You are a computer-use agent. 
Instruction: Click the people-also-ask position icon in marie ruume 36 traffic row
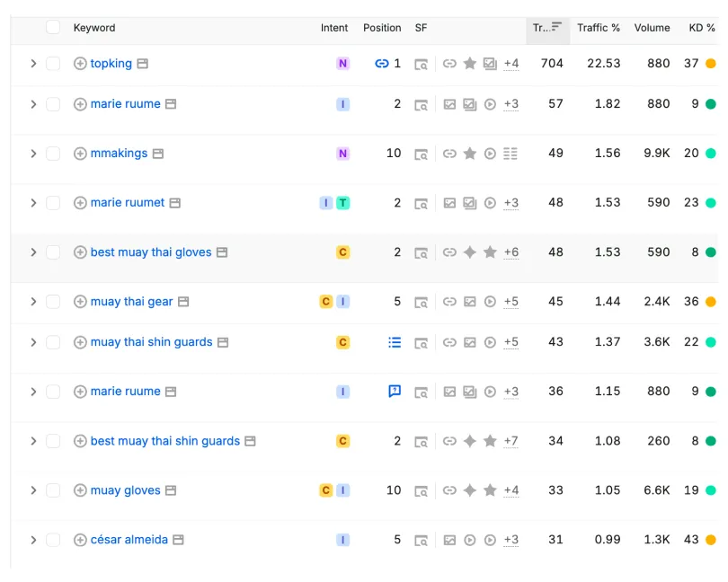point(395,392)
